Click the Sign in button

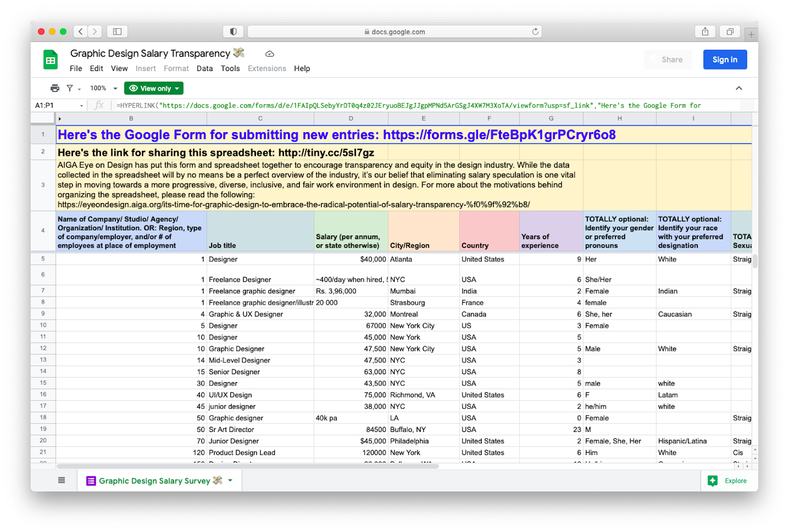tap(724, 60)
